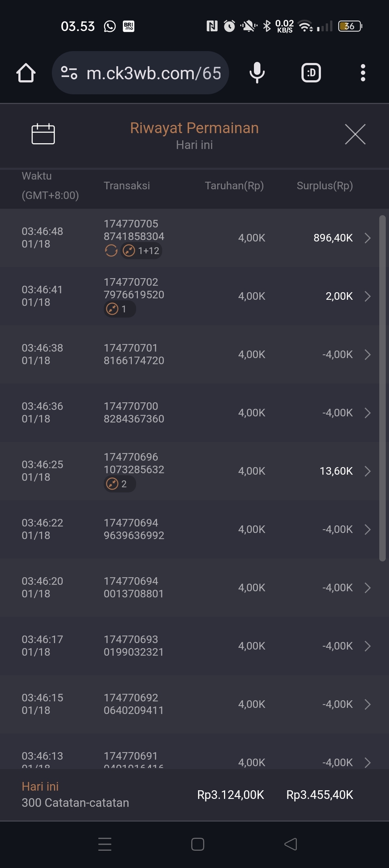Open the three-dot browser menu
The height and width of the screenshot is (868, 389).
(363, 73)
